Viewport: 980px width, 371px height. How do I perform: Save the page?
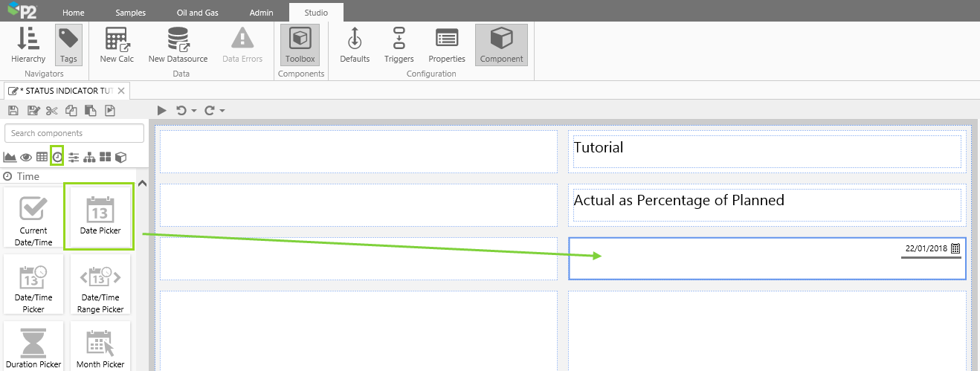(13, 111)
